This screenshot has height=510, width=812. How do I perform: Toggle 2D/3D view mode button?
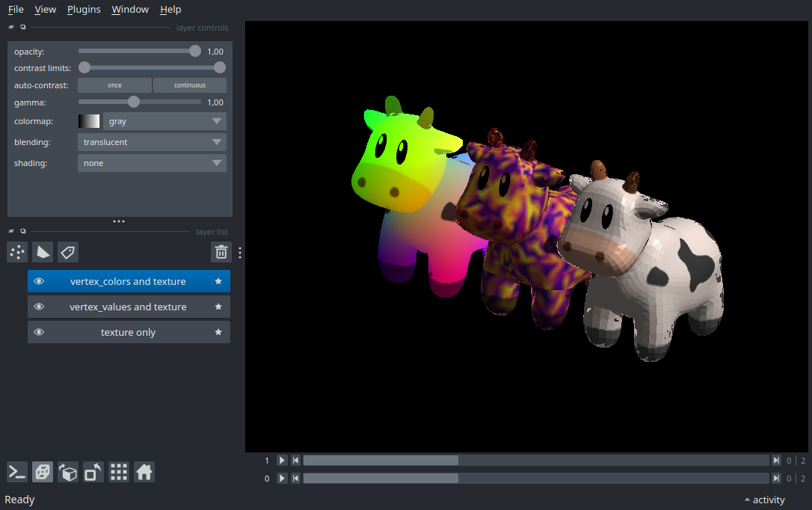(x=43, y=472)
